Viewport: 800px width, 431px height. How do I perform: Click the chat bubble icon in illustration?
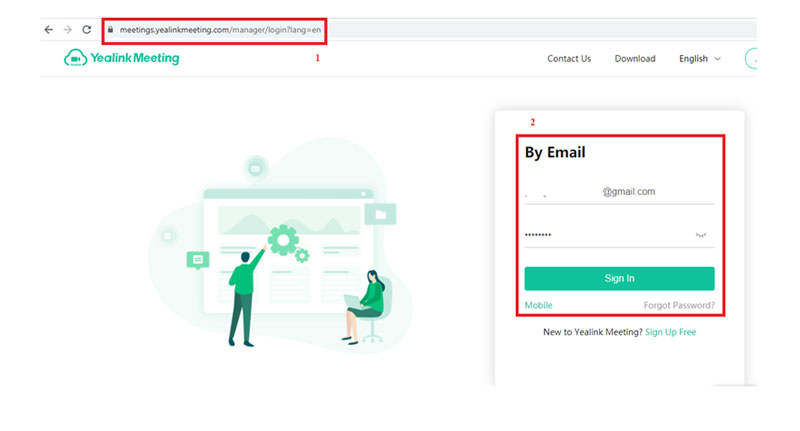(198, 260)
